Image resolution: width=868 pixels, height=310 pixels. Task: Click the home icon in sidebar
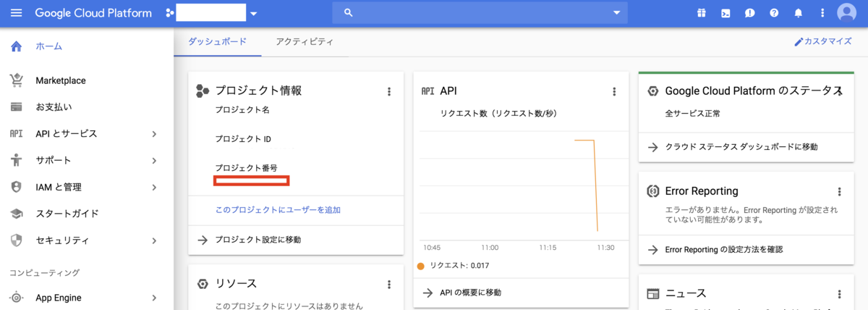click(x=16, y=46)
